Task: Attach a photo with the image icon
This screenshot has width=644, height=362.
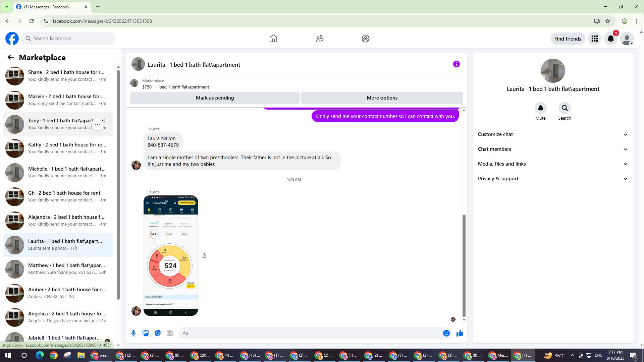Action: pyautogui.click(x=146, y=333)
